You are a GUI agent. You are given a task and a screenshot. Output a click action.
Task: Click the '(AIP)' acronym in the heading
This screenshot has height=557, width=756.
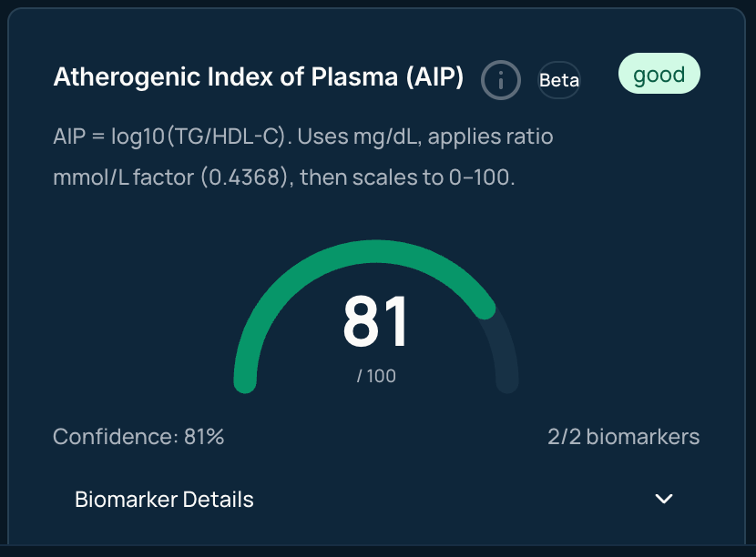click(x=433, y=77)
